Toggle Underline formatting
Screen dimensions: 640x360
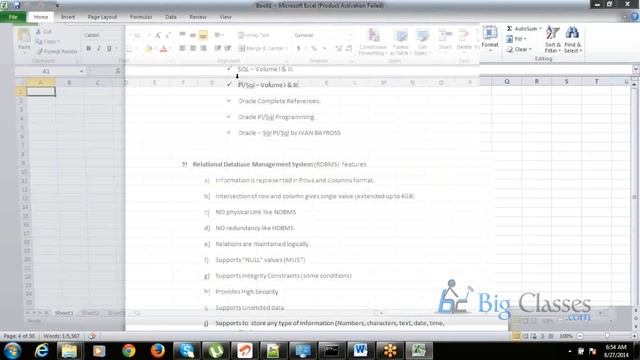click(x=109, y=49)
